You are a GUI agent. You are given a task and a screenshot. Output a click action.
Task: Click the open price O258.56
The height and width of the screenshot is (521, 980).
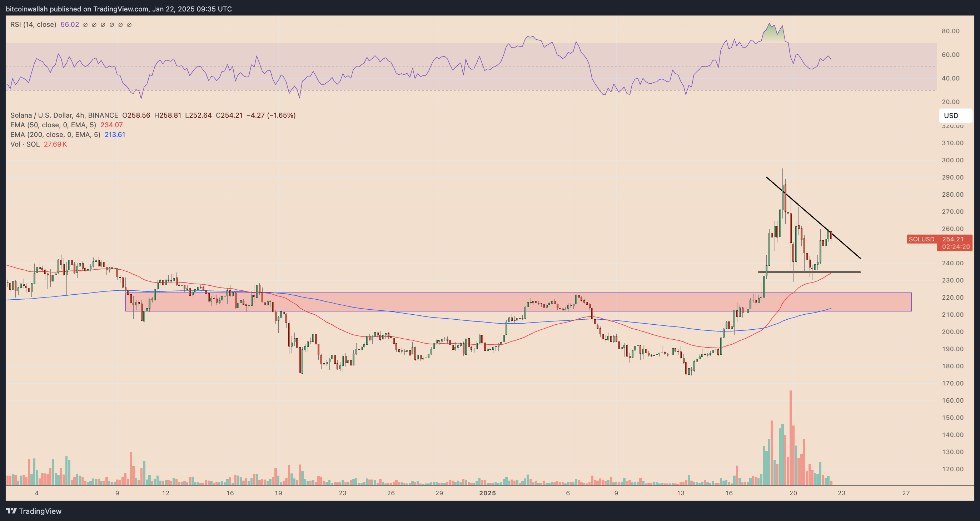click(x=136, y=115)
